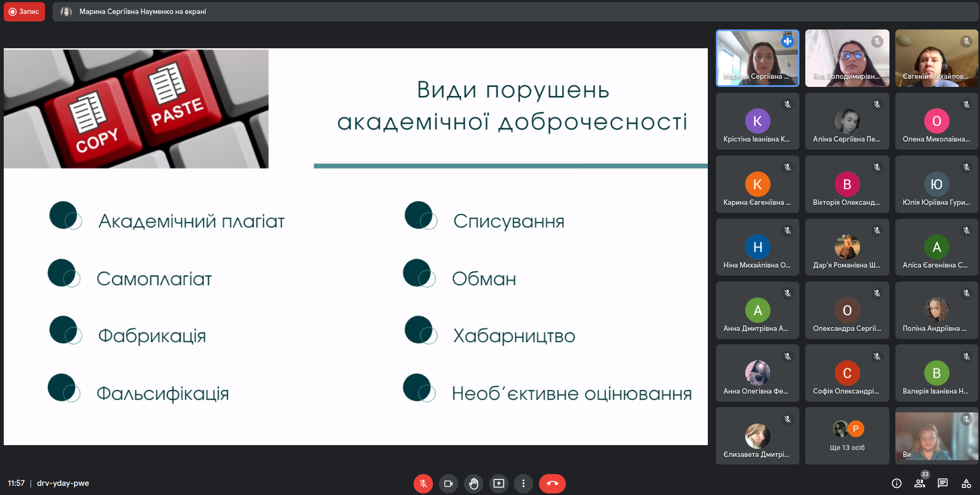980x495 pixels.
Task: Select Яна Володимирівна's video tile
Action: pyautogui.click(x=847, y=58)
